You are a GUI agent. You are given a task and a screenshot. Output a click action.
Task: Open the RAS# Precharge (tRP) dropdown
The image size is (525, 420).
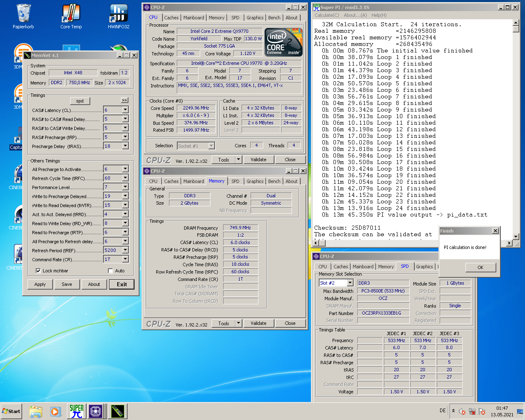click(x=126, y=137)
